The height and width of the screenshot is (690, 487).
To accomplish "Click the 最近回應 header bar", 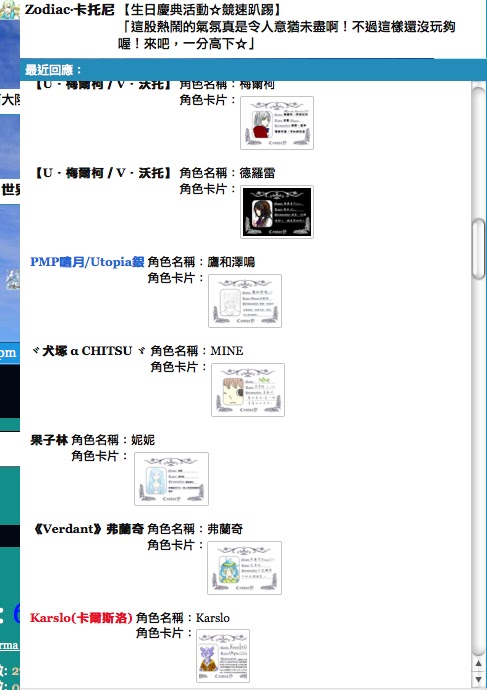I will [253, 70].
